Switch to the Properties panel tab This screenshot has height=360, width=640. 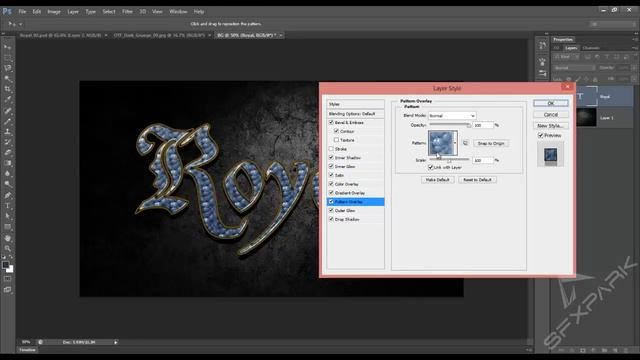tap(563, 40)
